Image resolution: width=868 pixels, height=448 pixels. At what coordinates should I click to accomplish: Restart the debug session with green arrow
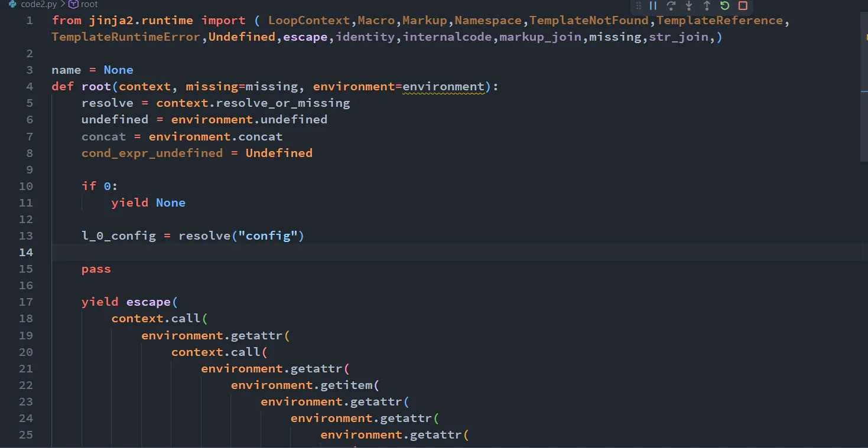click(725, 6)
